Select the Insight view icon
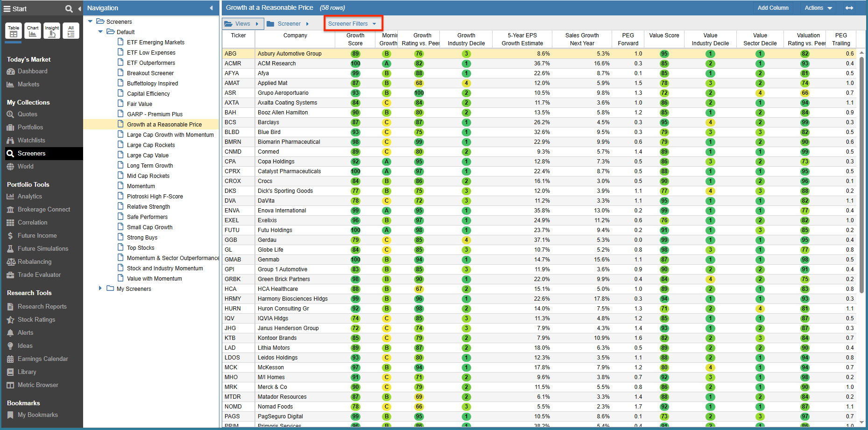The height and width of the screenshot is (430, 868). (52, 31)
